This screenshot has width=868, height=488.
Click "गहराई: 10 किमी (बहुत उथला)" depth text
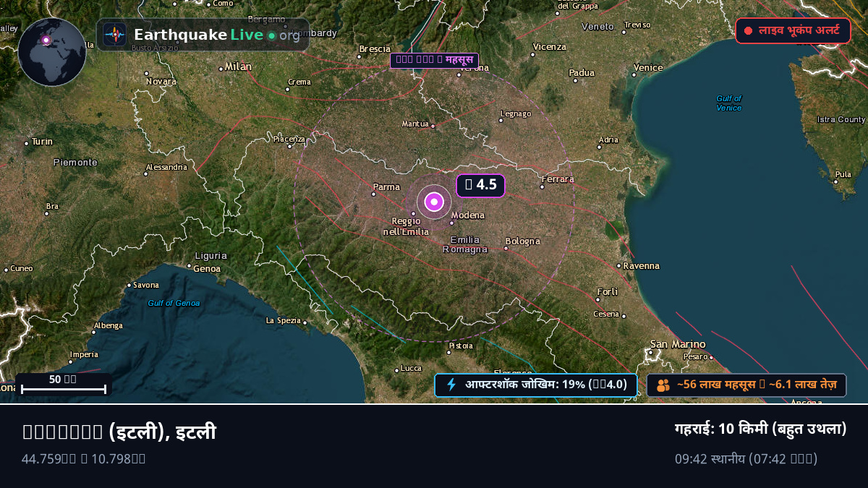(x=760, y=429)
